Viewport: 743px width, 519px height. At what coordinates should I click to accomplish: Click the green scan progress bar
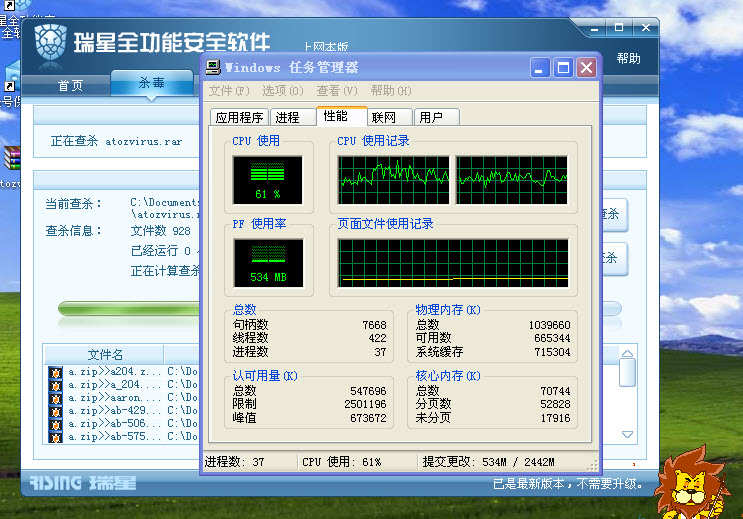click(129, 310)
